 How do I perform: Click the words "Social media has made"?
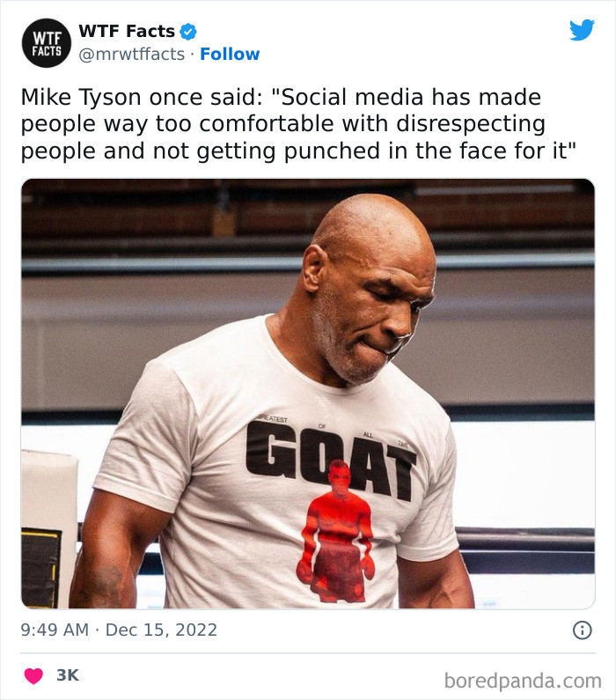pos(442,97)
